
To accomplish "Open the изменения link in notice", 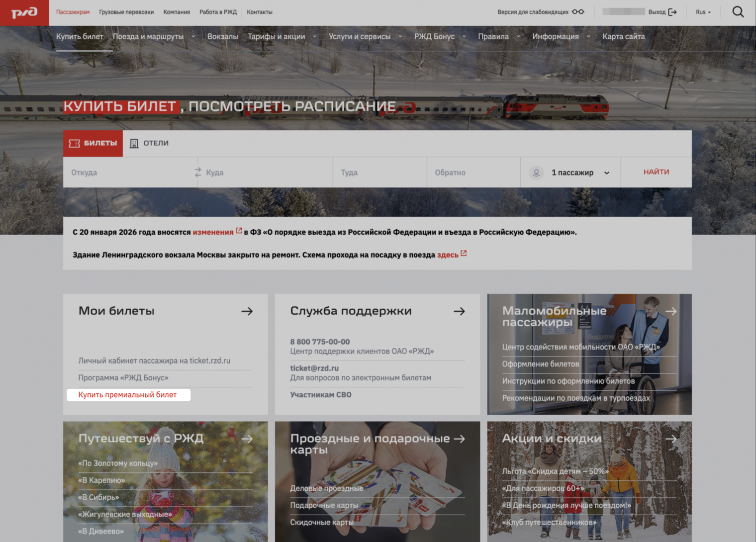I will pyautogui.click(x=213, y=232).
